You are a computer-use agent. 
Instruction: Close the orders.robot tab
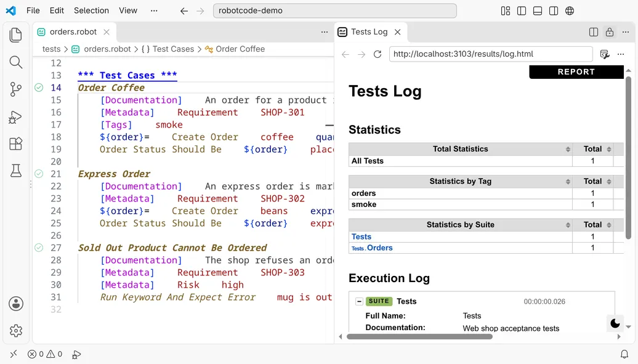106,32
